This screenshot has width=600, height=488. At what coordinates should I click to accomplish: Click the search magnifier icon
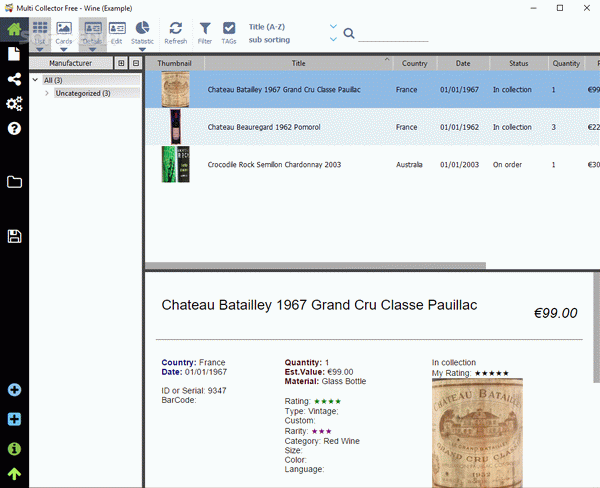pyautogui.click(x=349, y=33)
